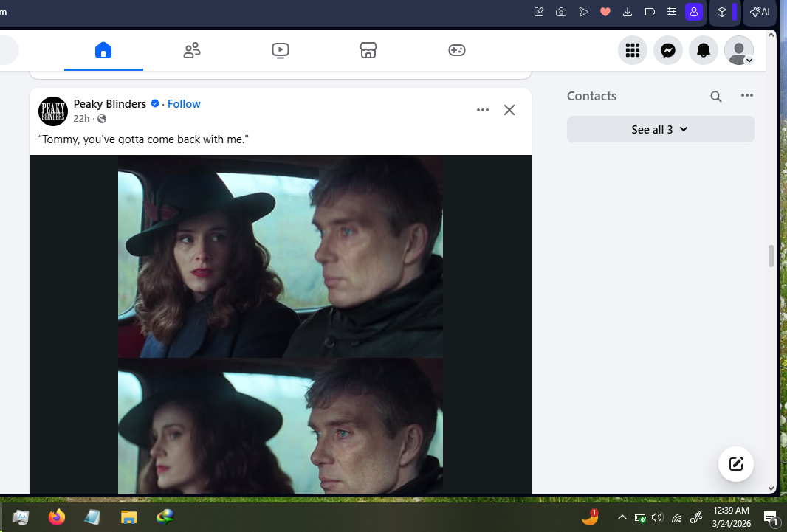Open the Groups section
Screen dimensions: 787x532
(x=192, y=50)
